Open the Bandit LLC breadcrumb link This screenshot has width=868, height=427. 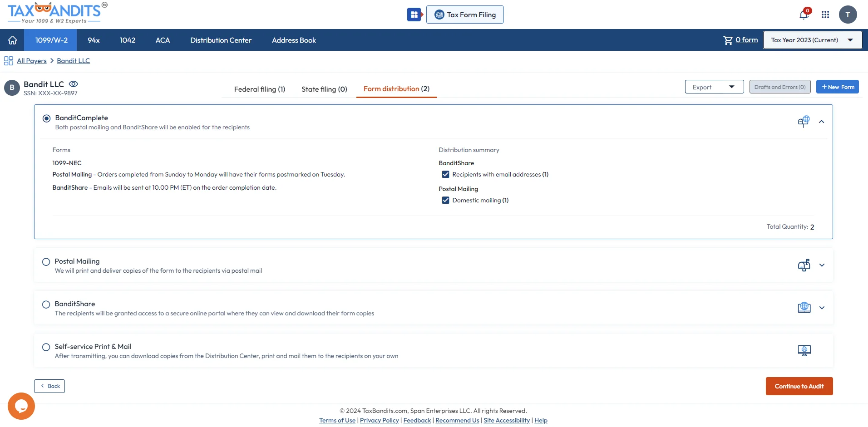pos(73,61)
